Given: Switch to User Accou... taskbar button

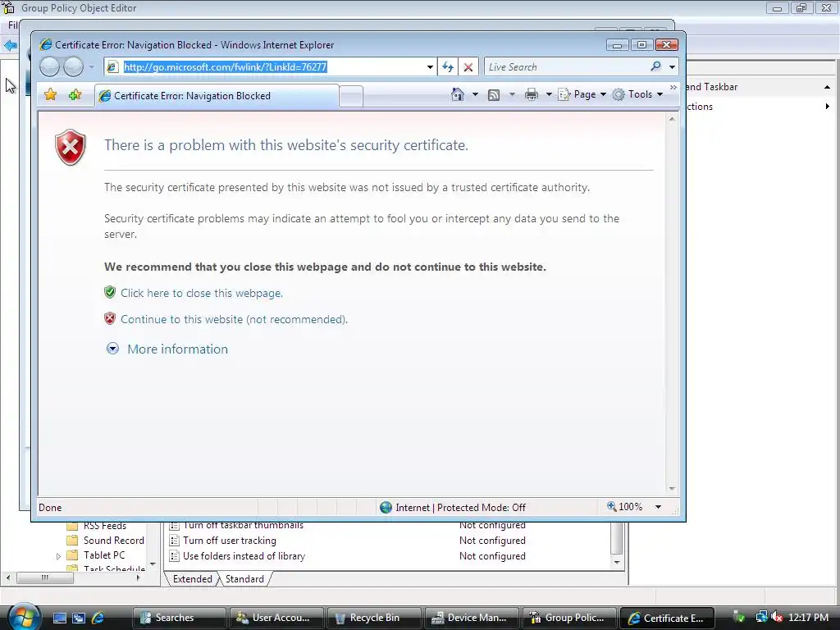Looking at the screenshot, I should [x=276, y=618].
